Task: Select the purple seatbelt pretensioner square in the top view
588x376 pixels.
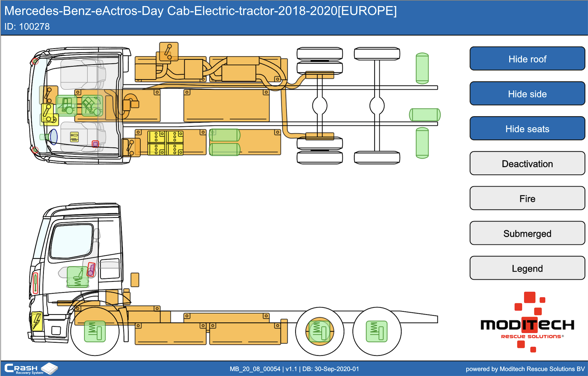Action: click(96, 144)
